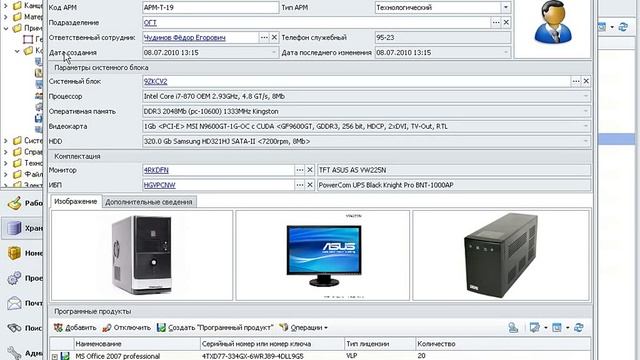Click the Отключить toolbar button
640x360 pixels.
pyautogui.click(x=126, y=328)
